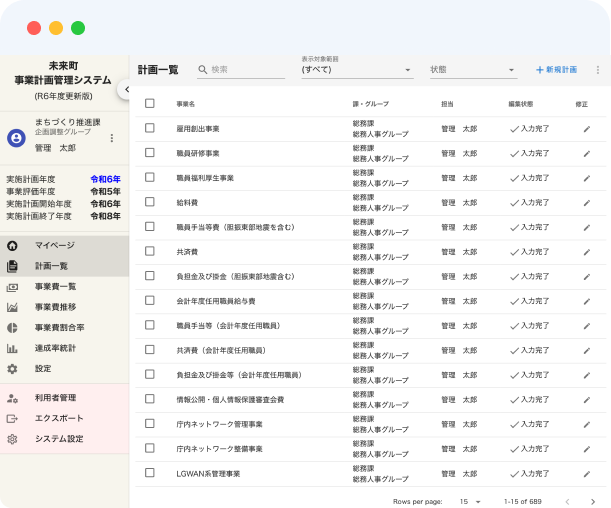The image size is (611, 508).
Task: Check the box for 職員研修事業
Action: pyautogui.click(x=150, y=153)
